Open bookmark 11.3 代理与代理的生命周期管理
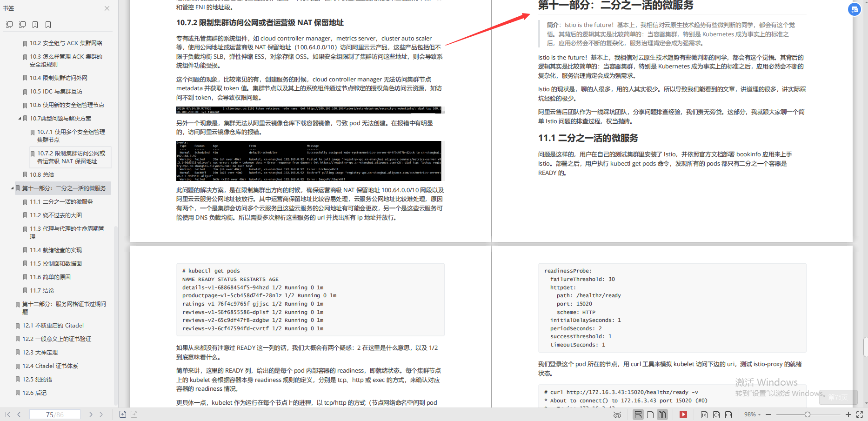Viewport: 868px width, 421px height. coord(67,233)
